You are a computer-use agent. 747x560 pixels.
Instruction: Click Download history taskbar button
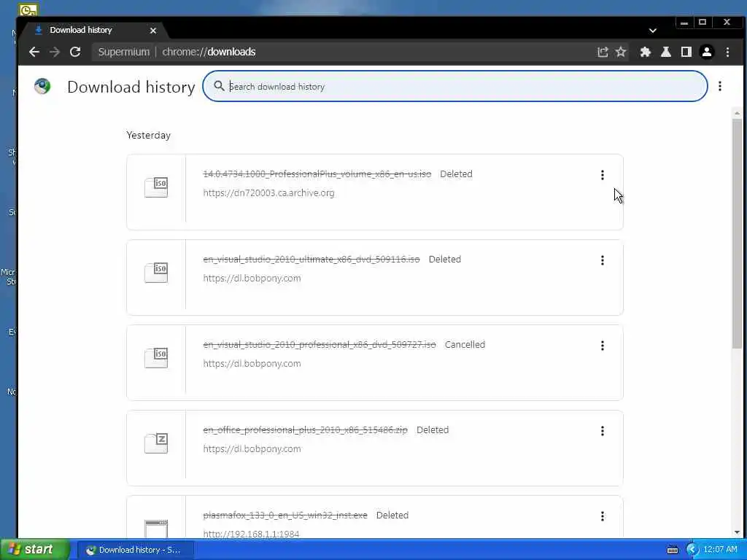pos(136,550)
